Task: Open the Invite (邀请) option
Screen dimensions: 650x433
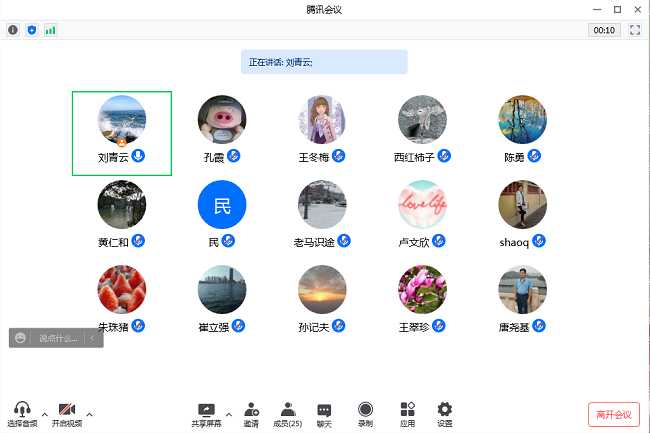Action: tap(251, 414)
